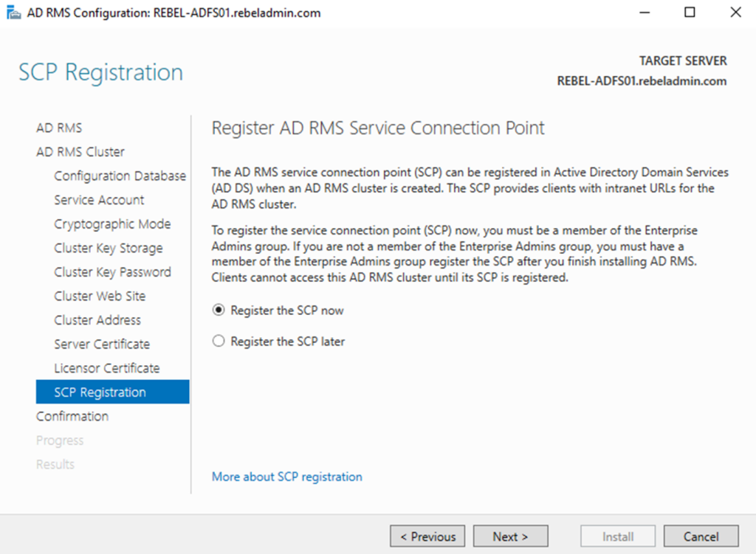Select 'AD RMS Cluster' in the sidebar
The image size is (756, 554).
(80, 151)
